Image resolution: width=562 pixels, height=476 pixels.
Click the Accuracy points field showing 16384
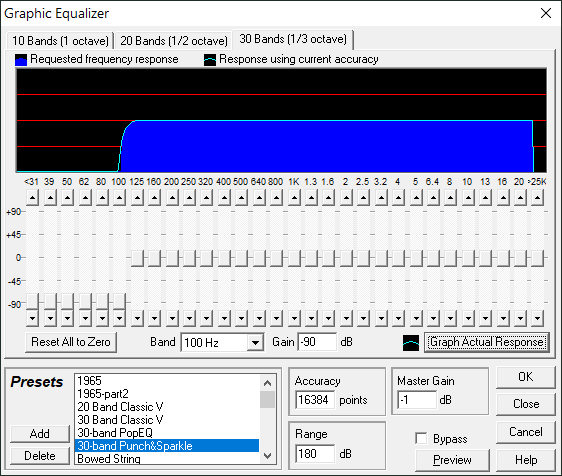315,400
